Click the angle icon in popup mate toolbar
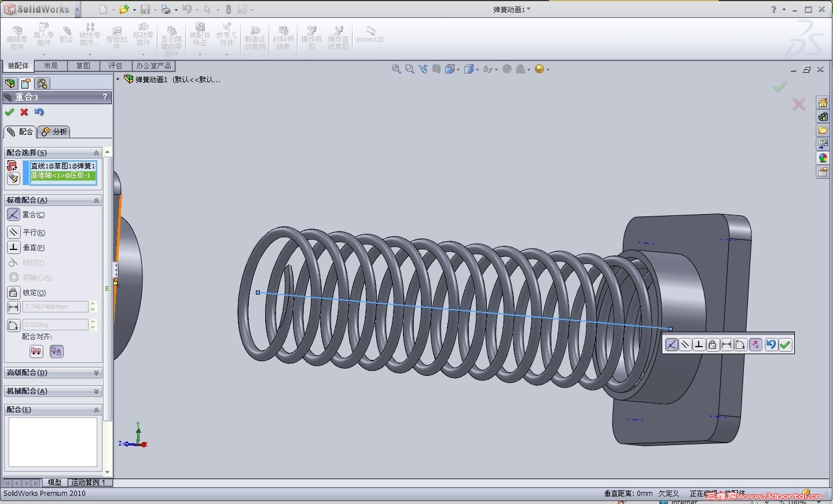The image size is (833, 504). 741,345
